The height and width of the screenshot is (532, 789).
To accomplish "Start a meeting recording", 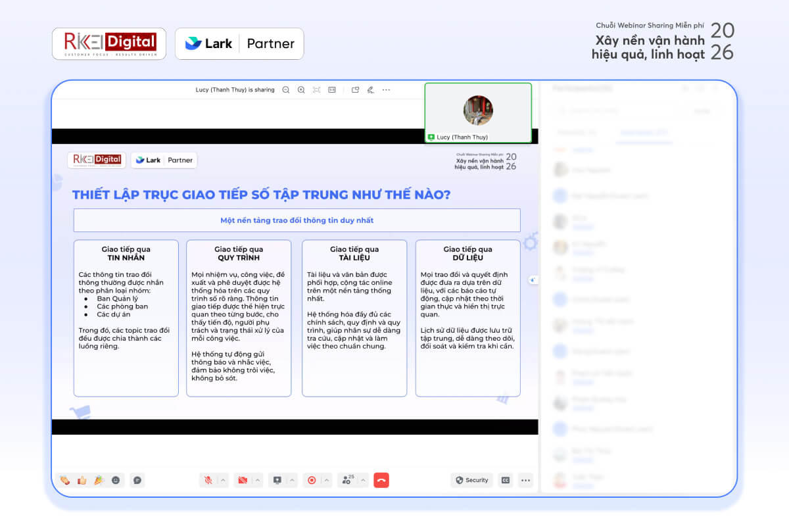I will coord(311,480).
